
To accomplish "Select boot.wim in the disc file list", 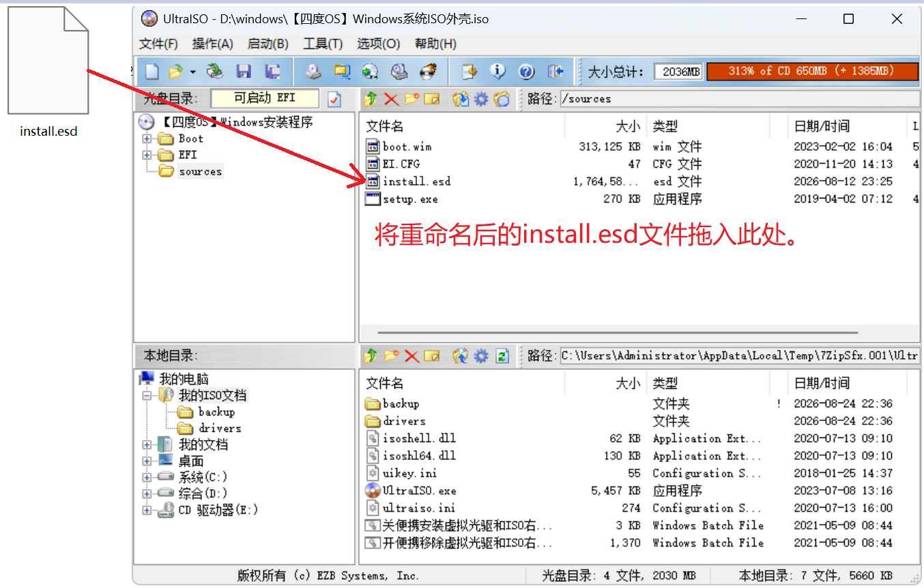I will 407,147.
